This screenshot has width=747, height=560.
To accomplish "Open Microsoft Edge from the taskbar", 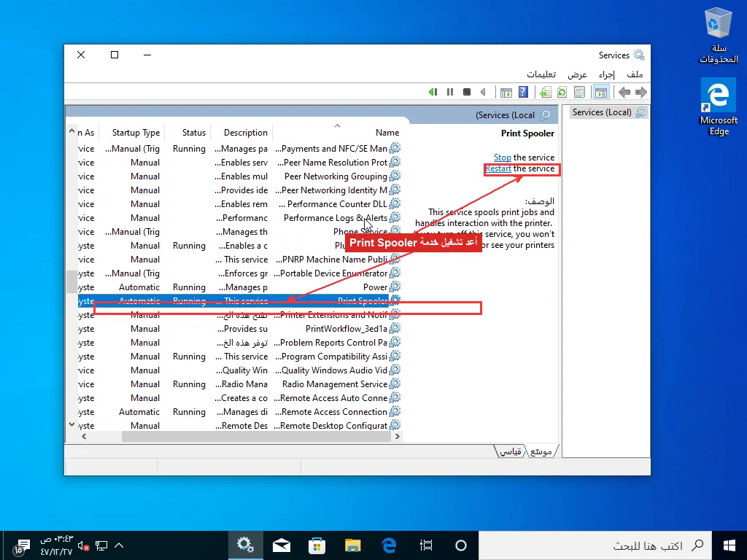I will (x=390, y=545).
